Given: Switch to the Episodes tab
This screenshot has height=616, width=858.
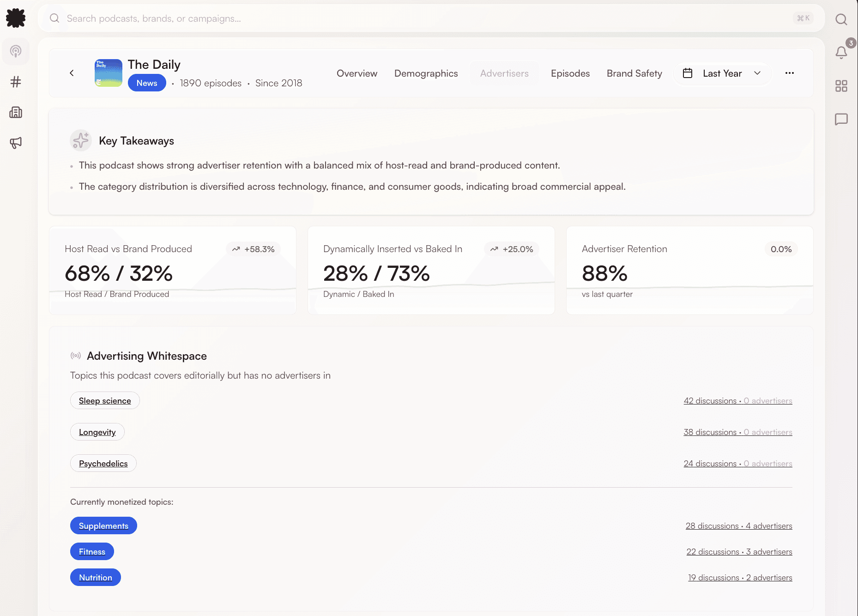Looking at the screenshot, I should [x=570, y=73].
